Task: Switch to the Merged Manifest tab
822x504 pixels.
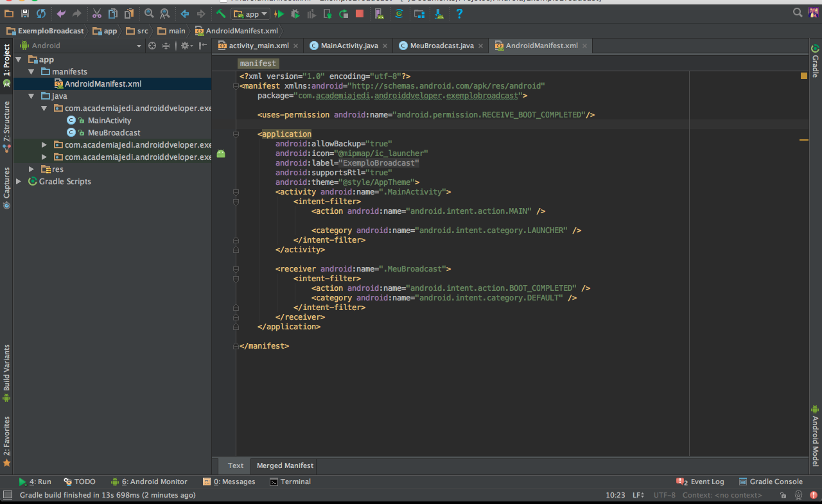Action: [x=285, y=465]
